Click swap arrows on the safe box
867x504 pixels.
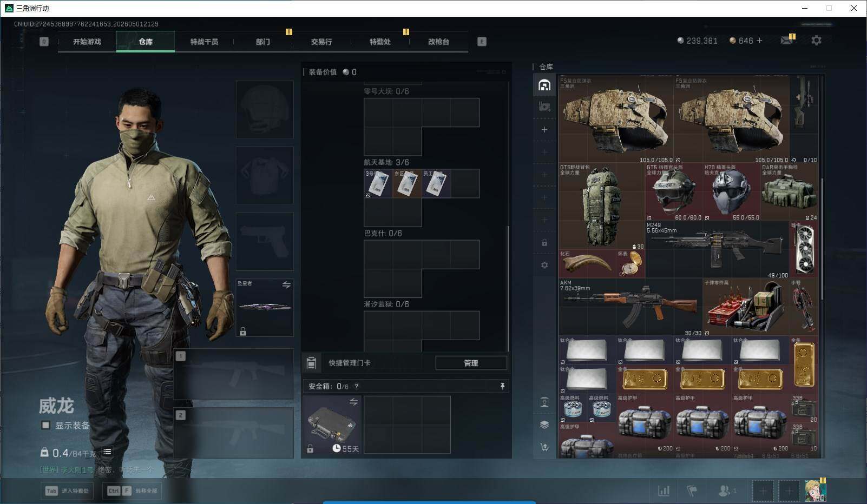tap(353, 402)
